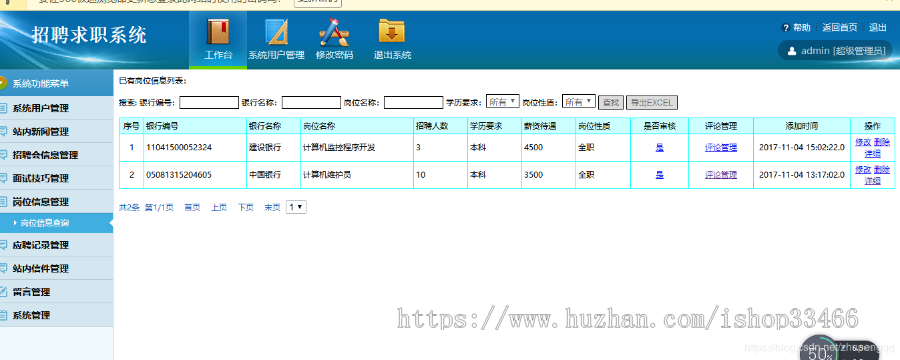Click 返回首页 link
Screen dimensions: 900x360
point(840,28)
